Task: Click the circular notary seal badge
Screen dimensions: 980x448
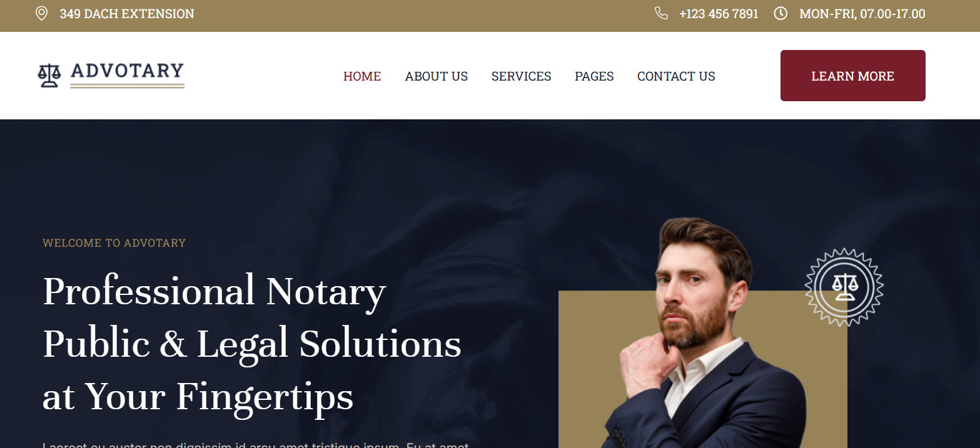Action: 844,287
